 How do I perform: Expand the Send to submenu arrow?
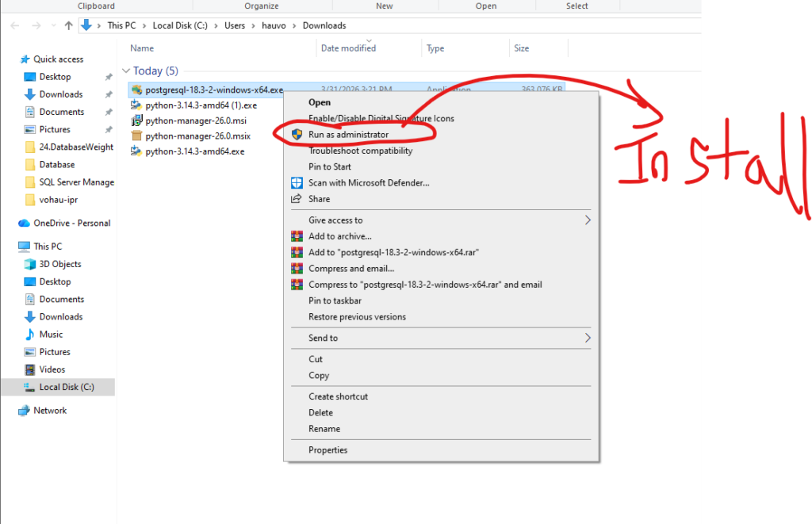(x=588, y=338)
